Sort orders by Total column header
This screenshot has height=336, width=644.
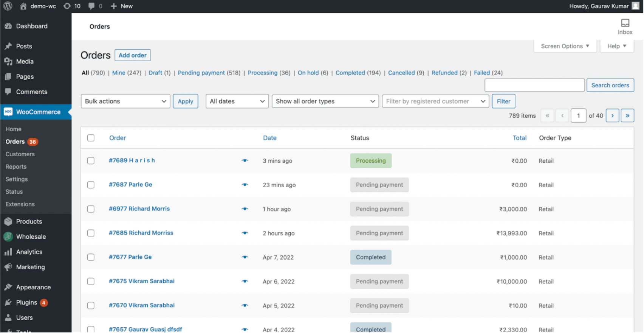520,138
